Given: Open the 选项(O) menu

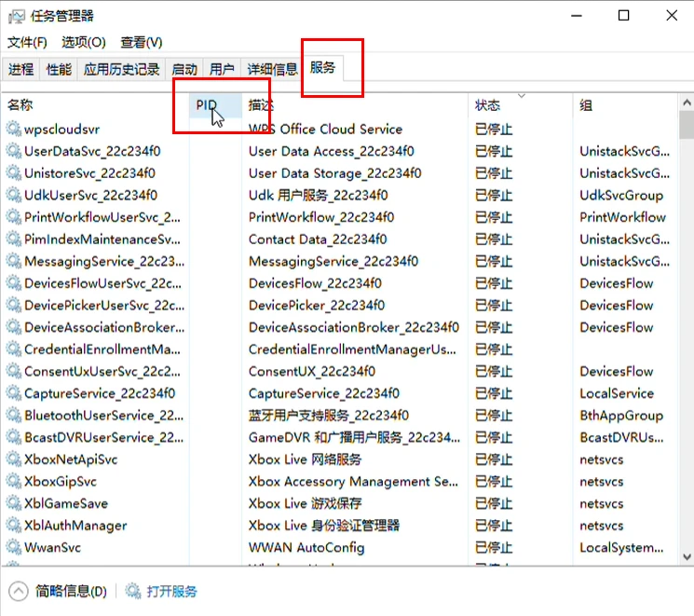Looking at the screenshot, I should [84, 43].
